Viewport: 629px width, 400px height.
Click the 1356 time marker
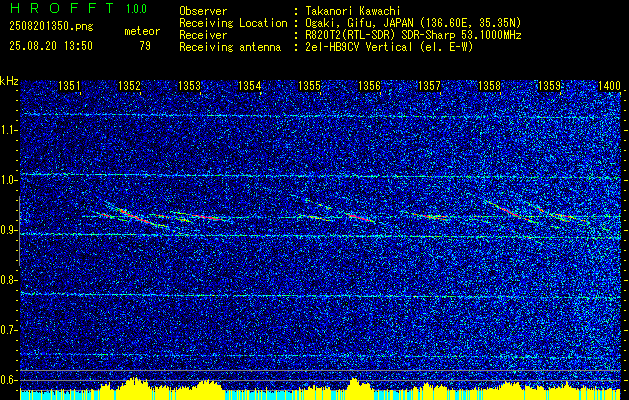pyautogui.click(x=369, y=86)
